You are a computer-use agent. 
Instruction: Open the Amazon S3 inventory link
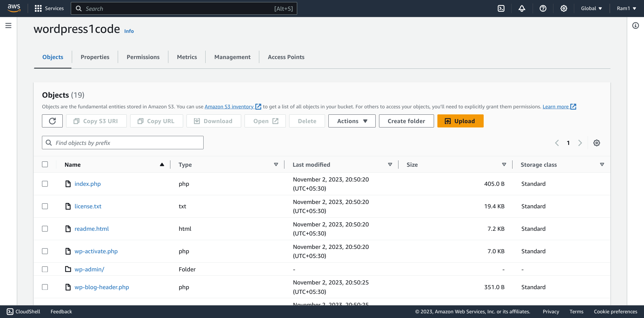229,107
